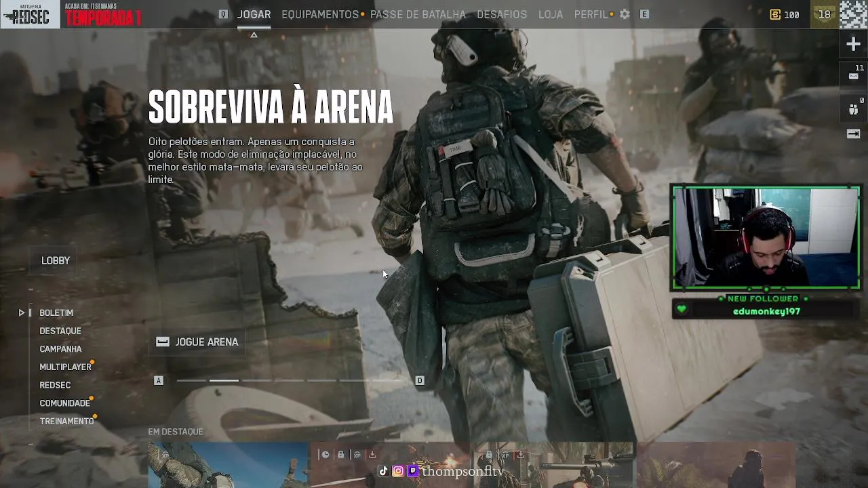Click the Battlefield REDSEC logo
Viewport: 868px width, 488px height.
[30, 14]
